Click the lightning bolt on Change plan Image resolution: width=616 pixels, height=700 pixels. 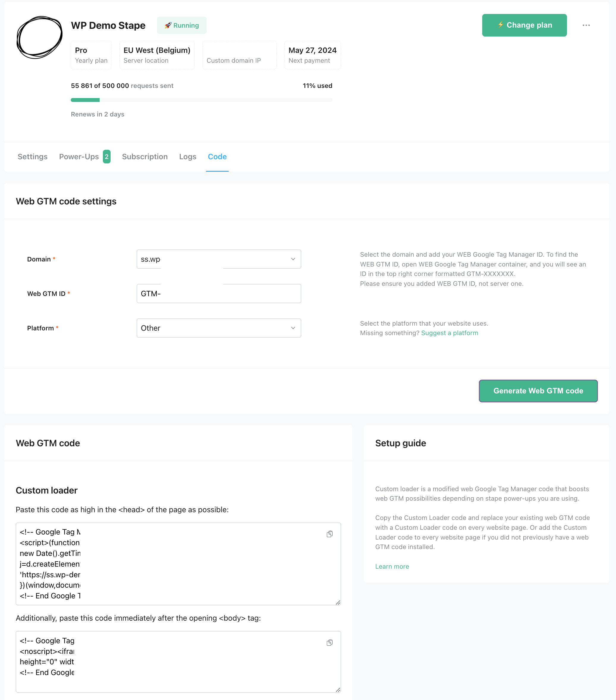(x=501, y=25)
